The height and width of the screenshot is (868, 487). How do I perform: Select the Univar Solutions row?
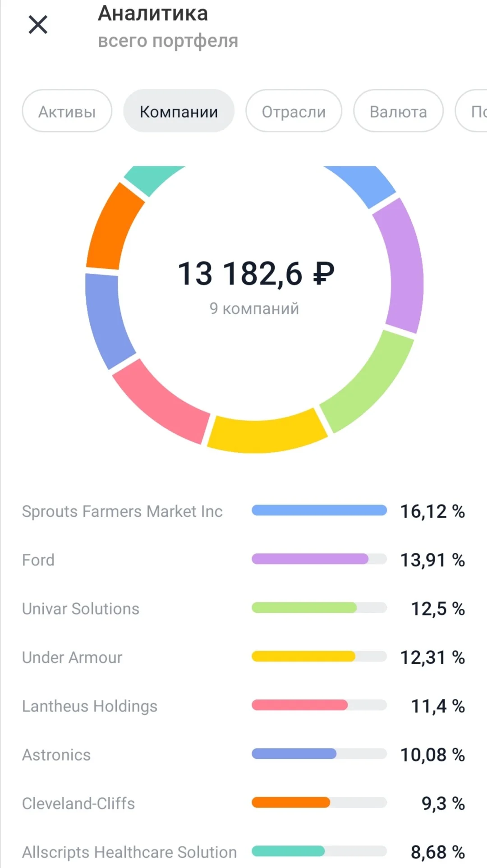tap(243, 609)
